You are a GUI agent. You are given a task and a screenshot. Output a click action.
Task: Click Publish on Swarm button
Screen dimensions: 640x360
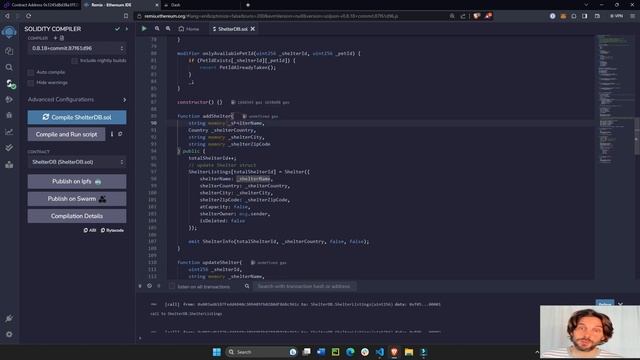click(x=77, y=199)
